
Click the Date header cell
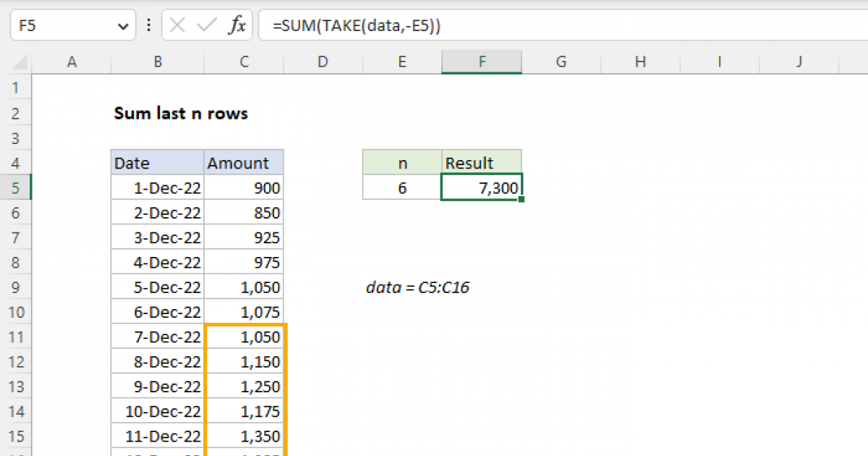point(156,162)
